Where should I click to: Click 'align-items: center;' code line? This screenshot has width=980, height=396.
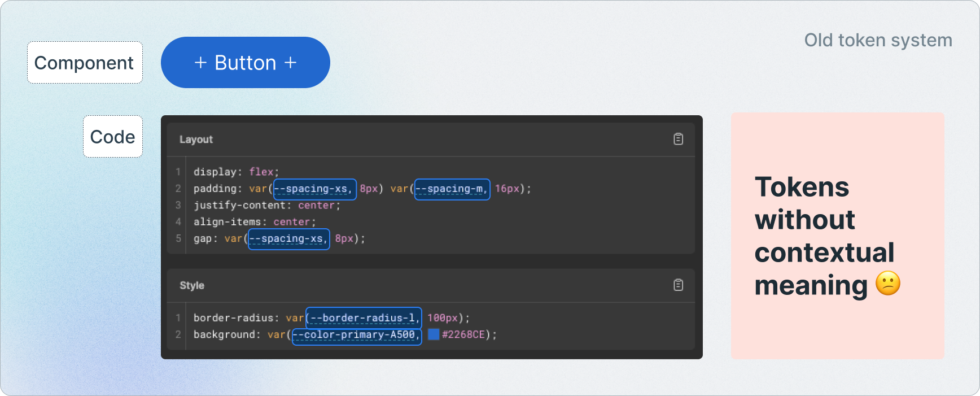pyautogui.click(x=255, y=222)
